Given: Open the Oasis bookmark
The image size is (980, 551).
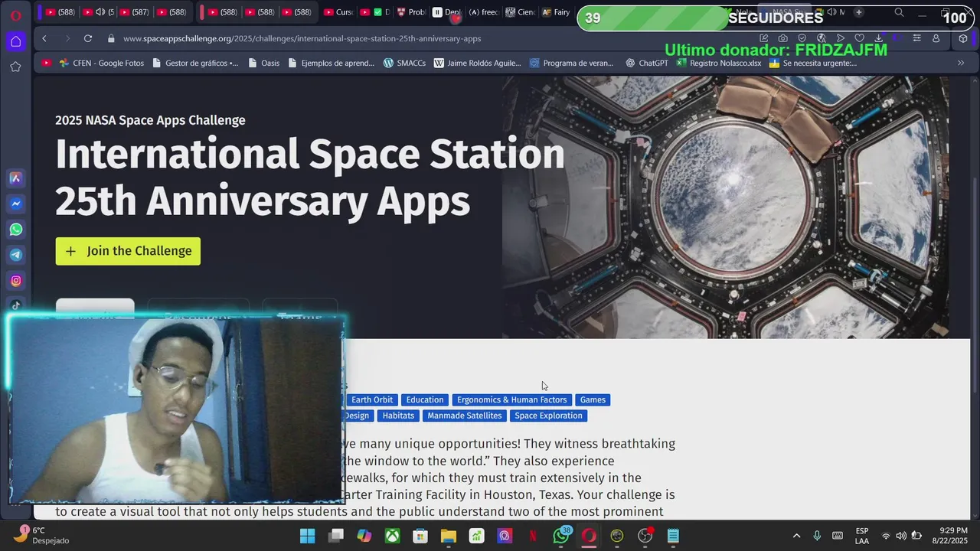Looking at the screenshot, I should tap(264, 63).
